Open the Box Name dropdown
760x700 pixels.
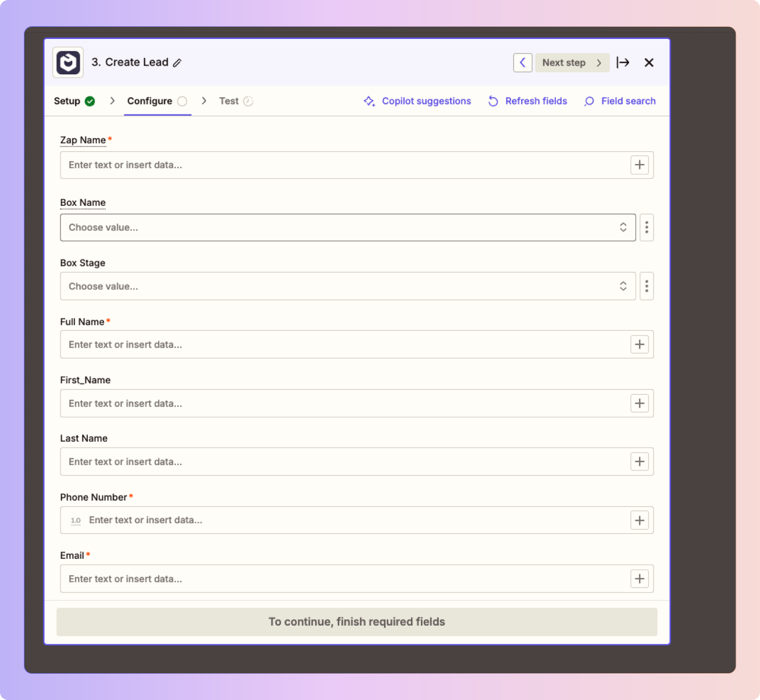point(348,227)
